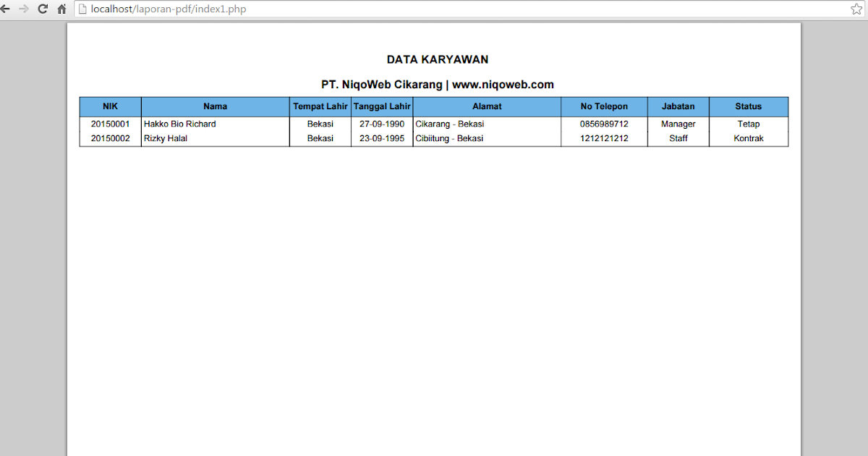The image size is (868, 456).
Task: Click the DATA KARYAWAN title text
Action: coord(437,59)
